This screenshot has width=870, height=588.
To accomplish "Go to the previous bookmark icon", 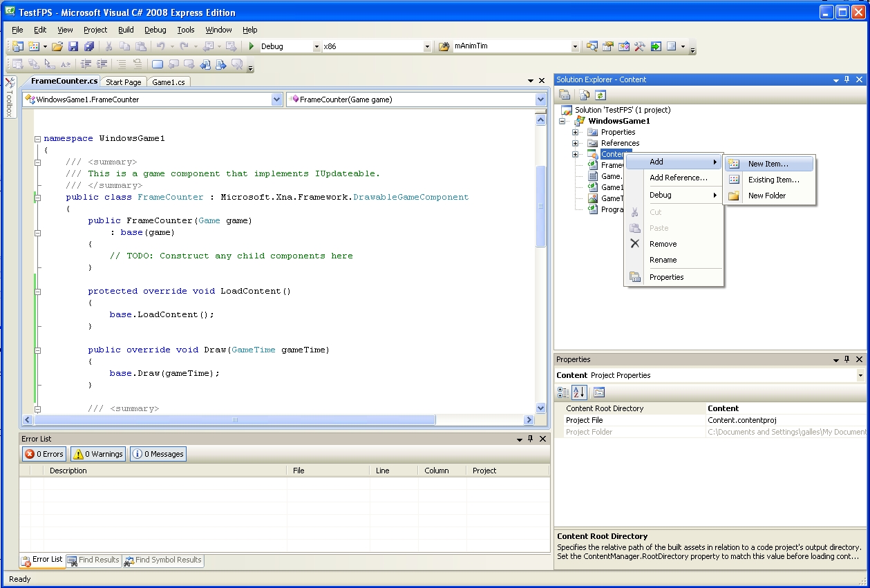I will (x=173, y=64).
